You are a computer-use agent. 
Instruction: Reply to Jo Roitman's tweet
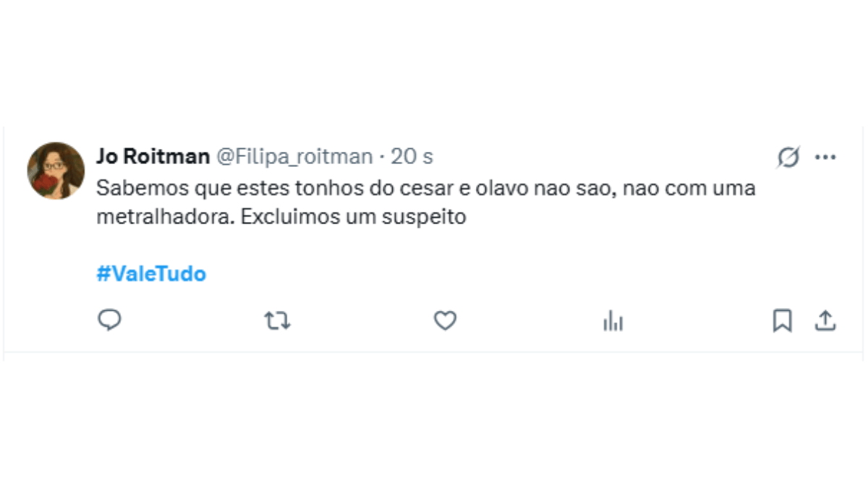pyautogui.click(x=109, y=320)
